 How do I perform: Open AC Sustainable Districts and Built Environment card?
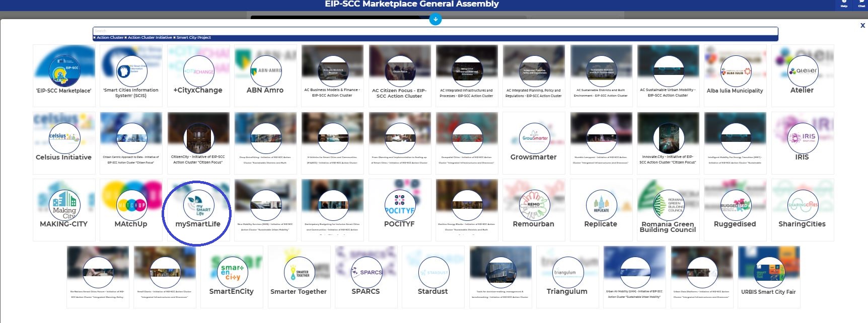tap(601, 75)
